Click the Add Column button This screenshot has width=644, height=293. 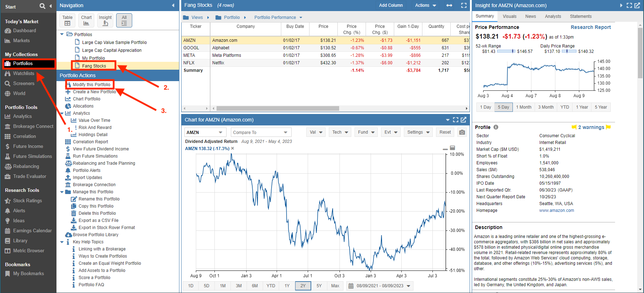(391, 5)
